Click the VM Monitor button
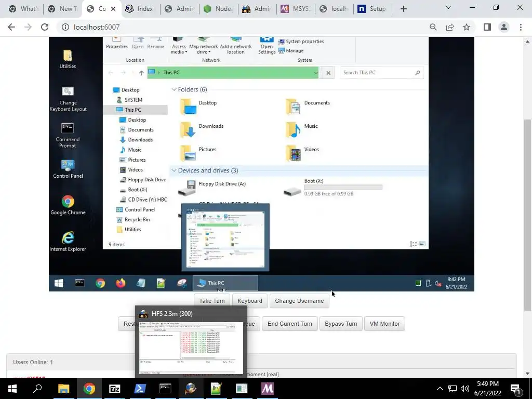The height and width of the screenshot is (399, 532). pos(385,324)
